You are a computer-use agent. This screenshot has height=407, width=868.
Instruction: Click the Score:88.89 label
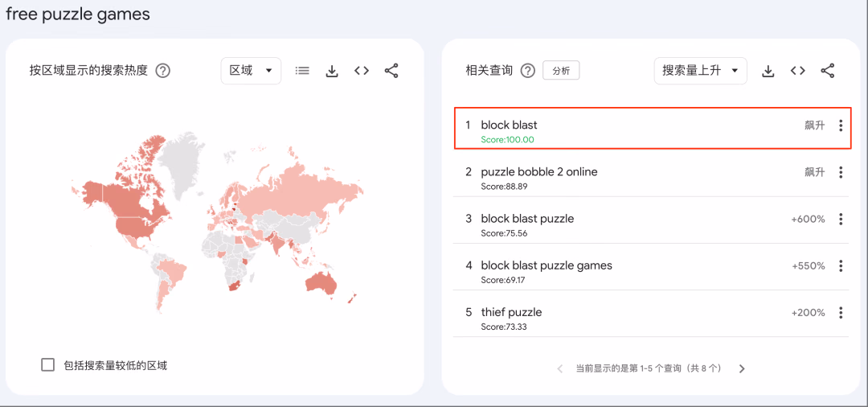504,187
